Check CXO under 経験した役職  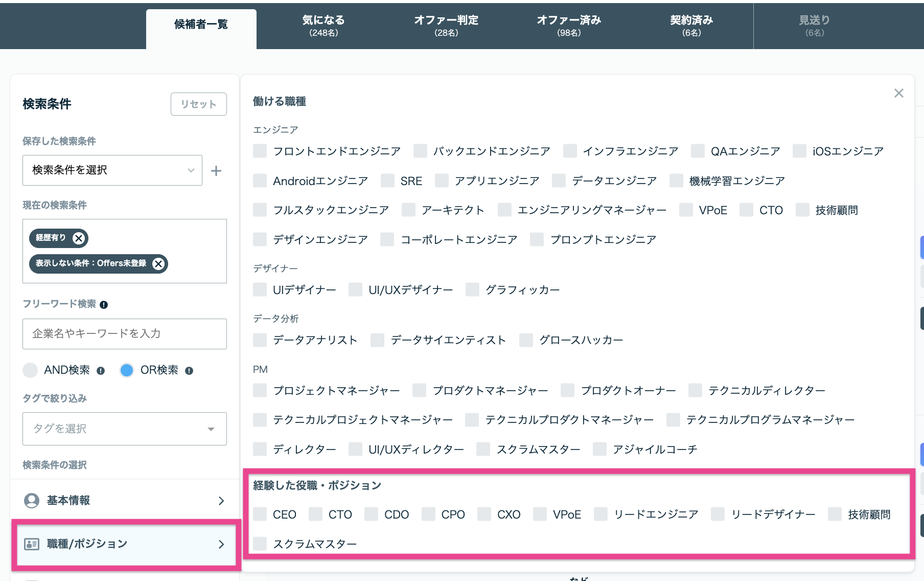(x=484, y=514)
